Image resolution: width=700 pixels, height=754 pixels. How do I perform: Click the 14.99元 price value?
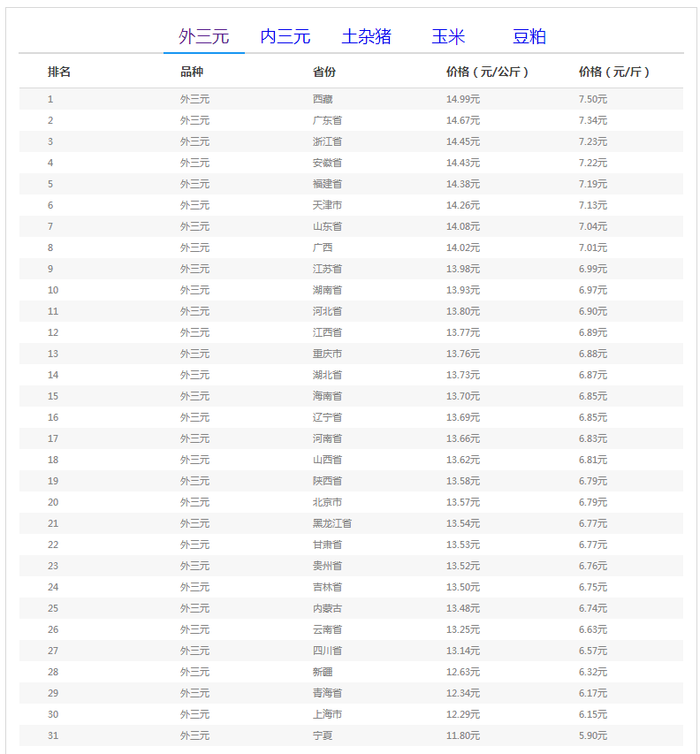click(463, 99)
